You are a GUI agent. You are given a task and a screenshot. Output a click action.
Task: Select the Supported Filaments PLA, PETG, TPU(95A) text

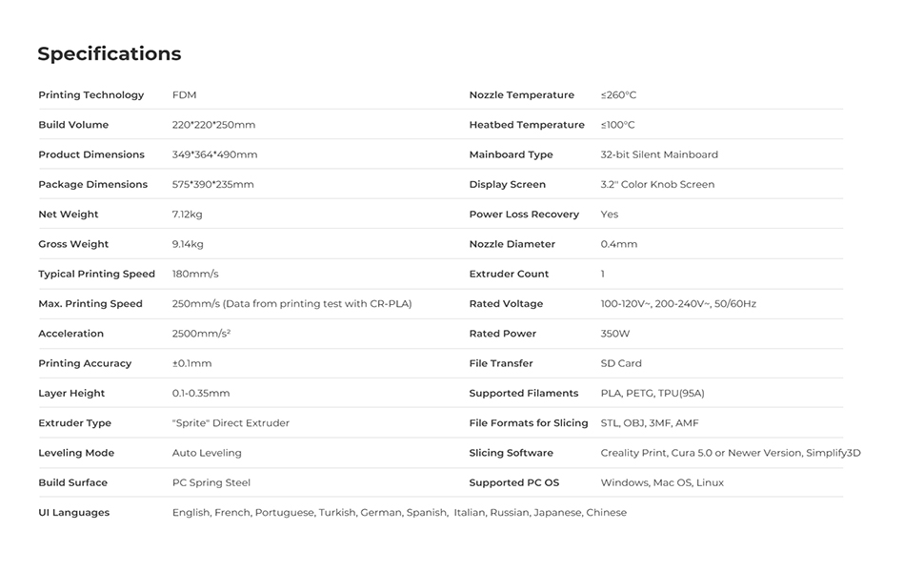click(x=653, y=394)
